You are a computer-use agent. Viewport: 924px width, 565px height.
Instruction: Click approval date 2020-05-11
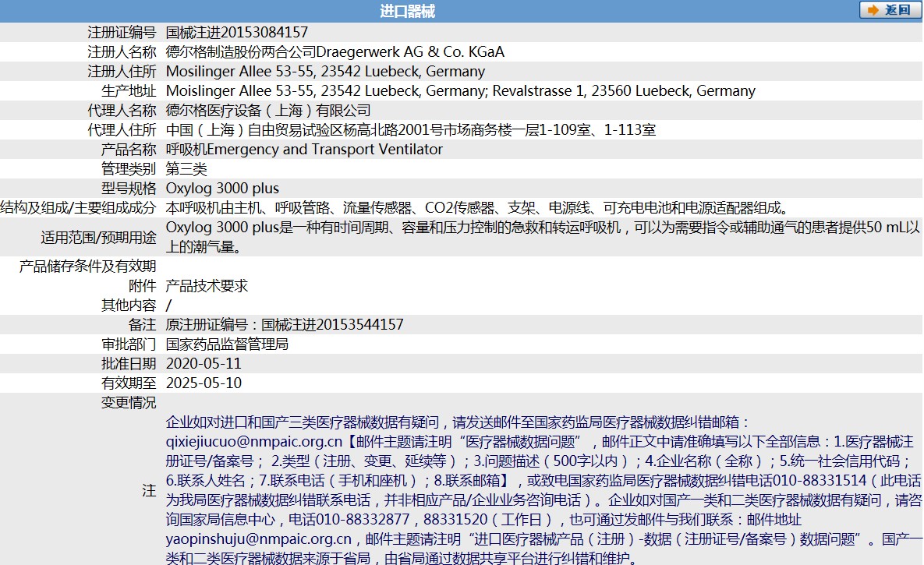click(204, 363)
